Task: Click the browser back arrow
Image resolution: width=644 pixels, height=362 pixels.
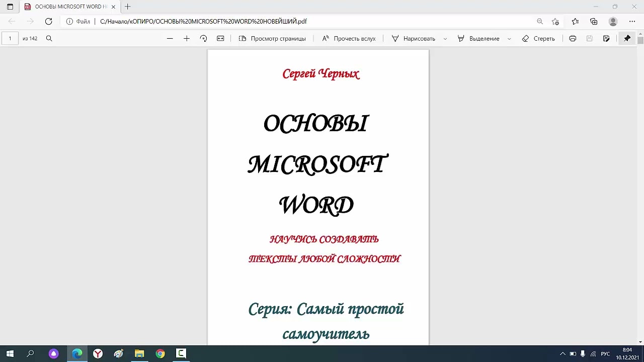Action: tap(12, 22)
